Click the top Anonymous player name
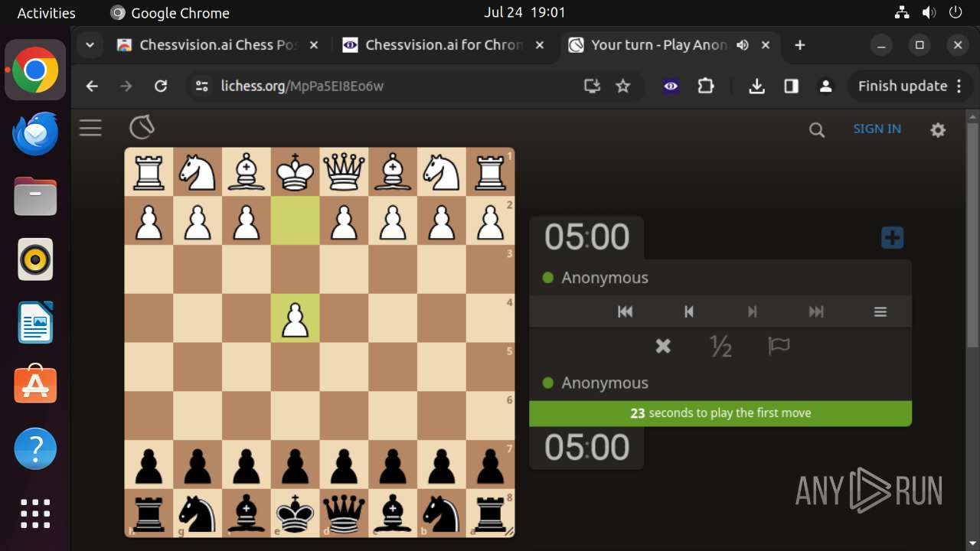The image size is (980, 551). click(x=605, y=278)
